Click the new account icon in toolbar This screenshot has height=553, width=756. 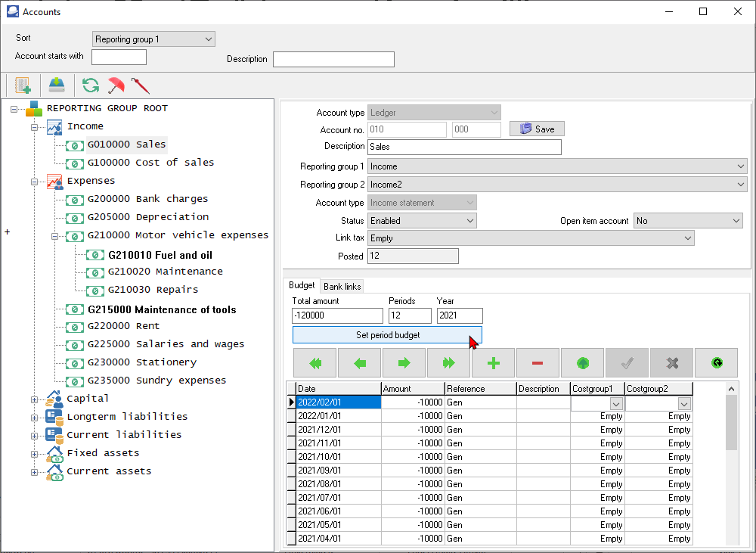23,85
